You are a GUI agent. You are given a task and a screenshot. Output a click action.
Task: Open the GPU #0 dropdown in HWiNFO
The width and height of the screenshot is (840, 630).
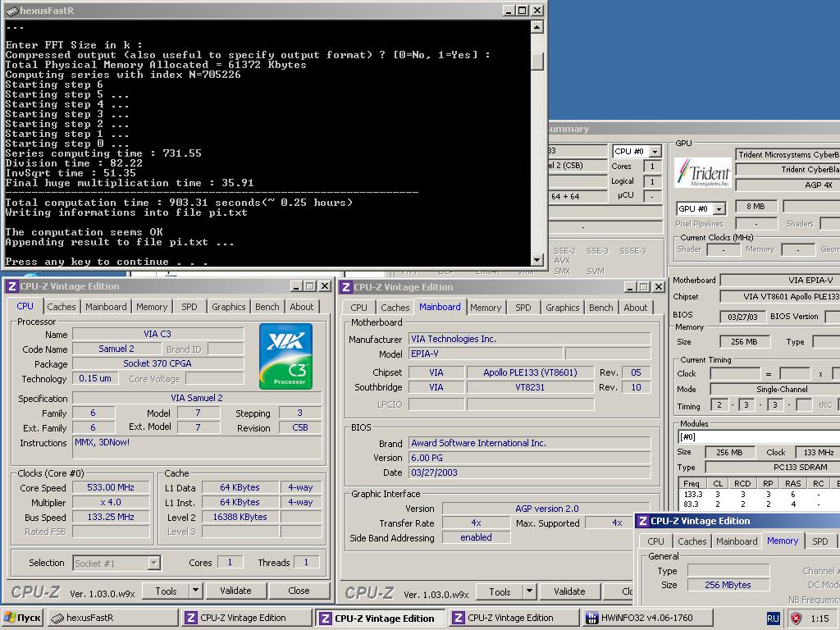701,208
